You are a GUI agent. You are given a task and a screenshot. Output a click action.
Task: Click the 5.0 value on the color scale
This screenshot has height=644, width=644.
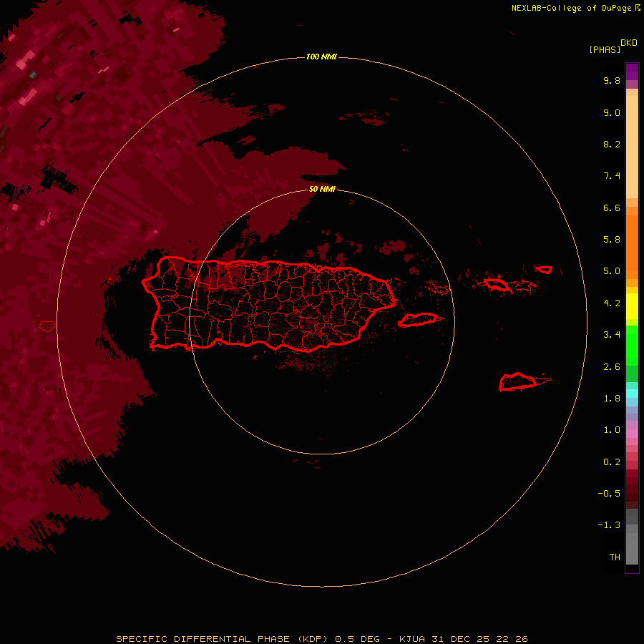612,271
